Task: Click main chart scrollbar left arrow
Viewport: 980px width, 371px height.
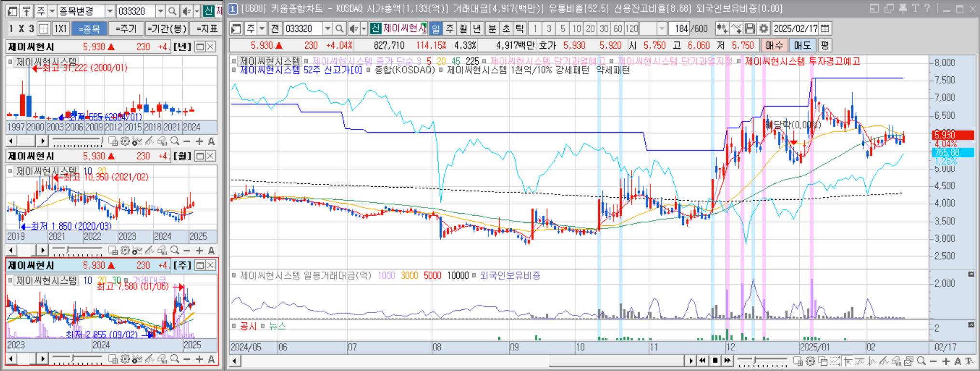Action: [235, 360]
